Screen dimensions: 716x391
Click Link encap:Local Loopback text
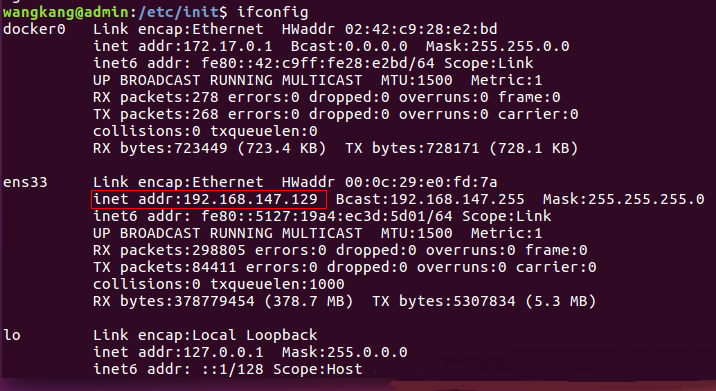point(205,335)
